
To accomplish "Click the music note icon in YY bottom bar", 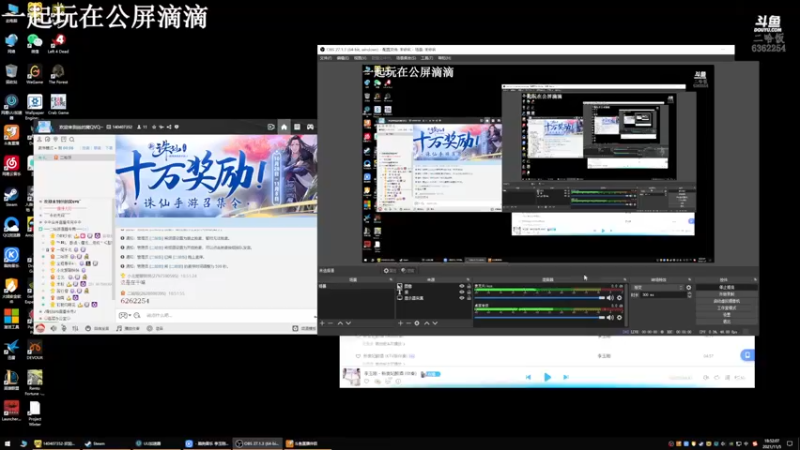I will coord(119,328).
